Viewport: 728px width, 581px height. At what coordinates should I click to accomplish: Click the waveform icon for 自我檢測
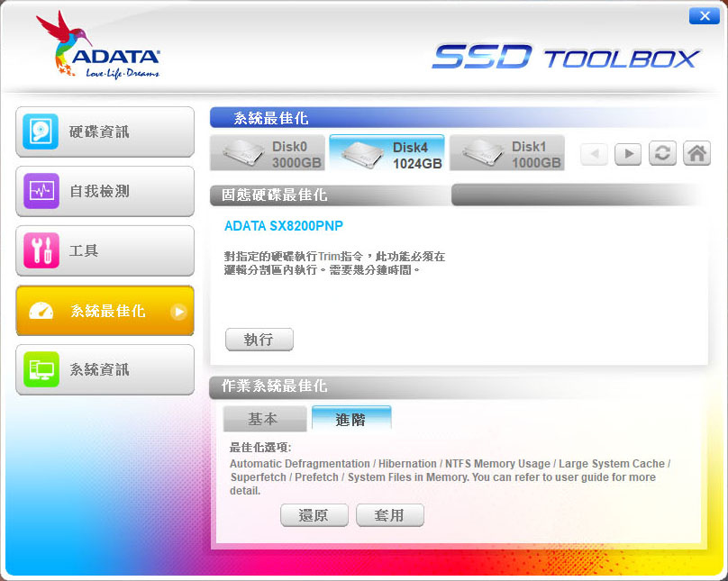coord(41,191)
